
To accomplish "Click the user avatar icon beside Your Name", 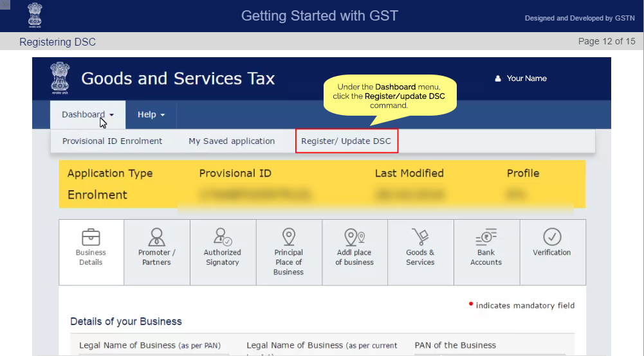I will 498,78.
